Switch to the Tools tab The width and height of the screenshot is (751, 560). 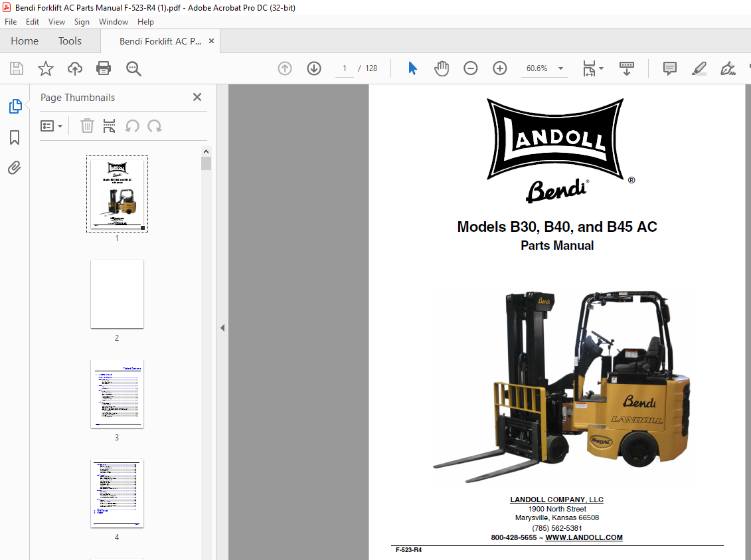70,41
